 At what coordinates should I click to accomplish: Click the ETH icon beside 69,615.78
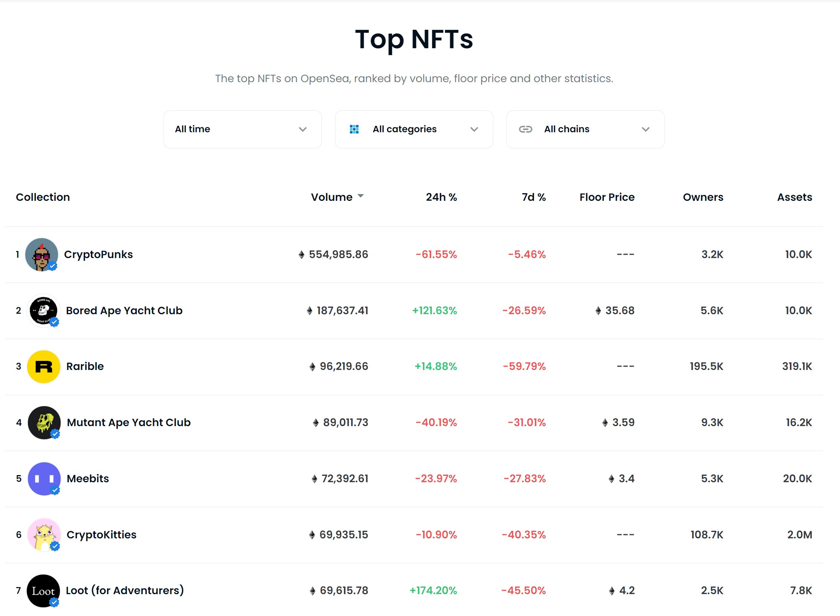(312, 591)
